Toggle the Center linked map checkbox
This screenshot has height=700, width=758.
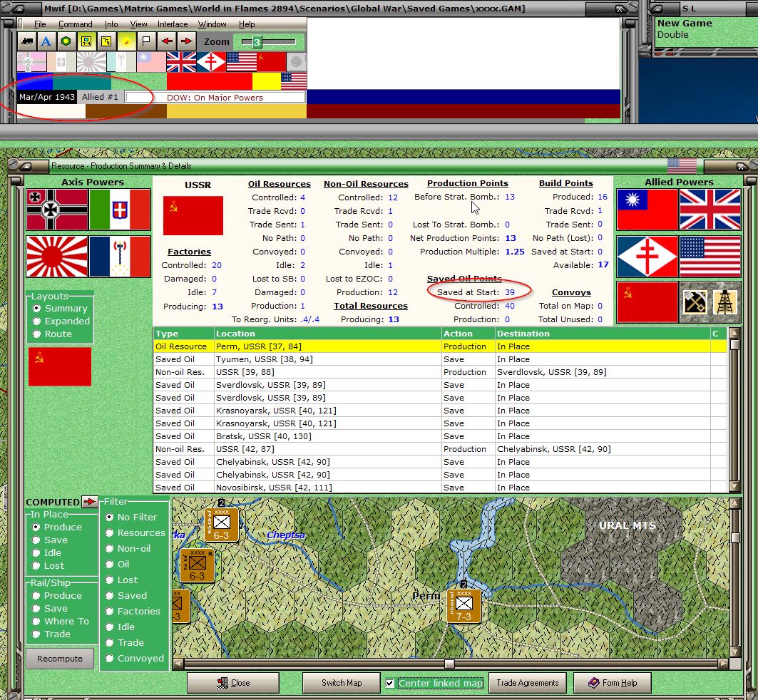pyautogui.click(x=390, y=683)
